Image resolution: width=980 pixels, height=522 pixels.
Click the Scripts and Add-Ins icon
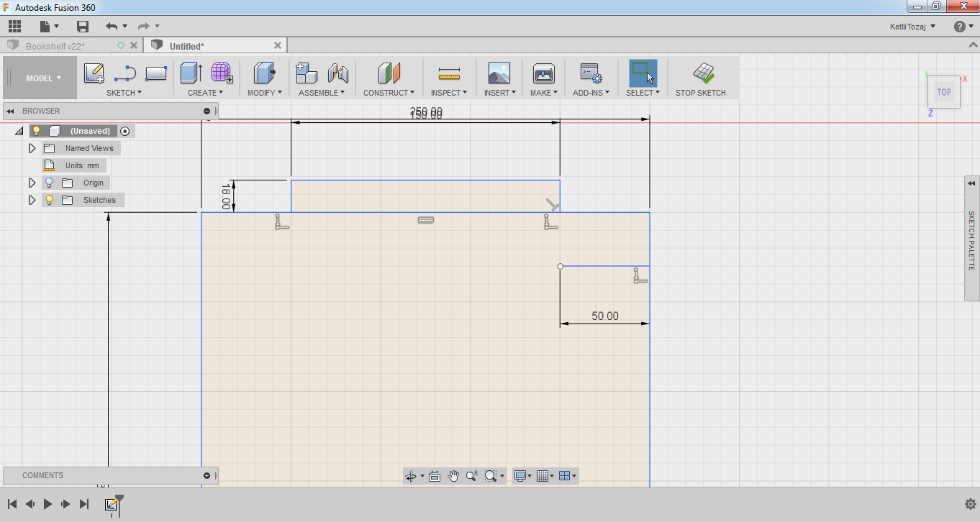pyautogui.click(x=591, y=73)
